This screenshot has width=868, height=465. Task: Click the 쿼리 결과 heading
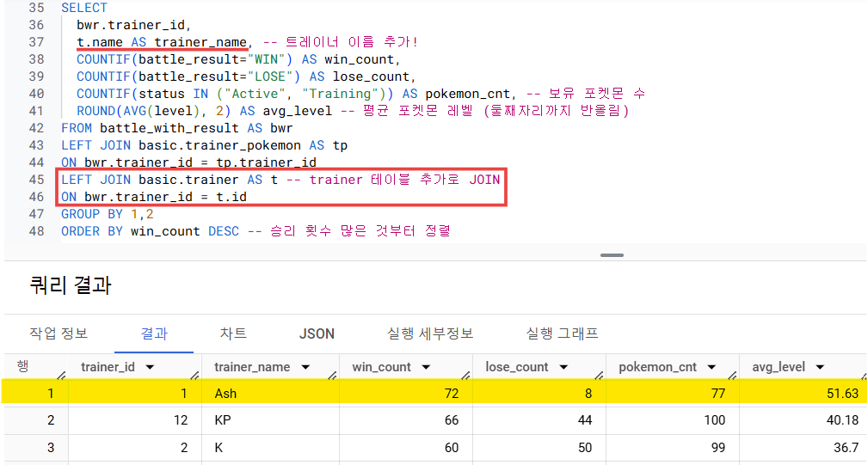pyautogui.click(x=71, y=285)
